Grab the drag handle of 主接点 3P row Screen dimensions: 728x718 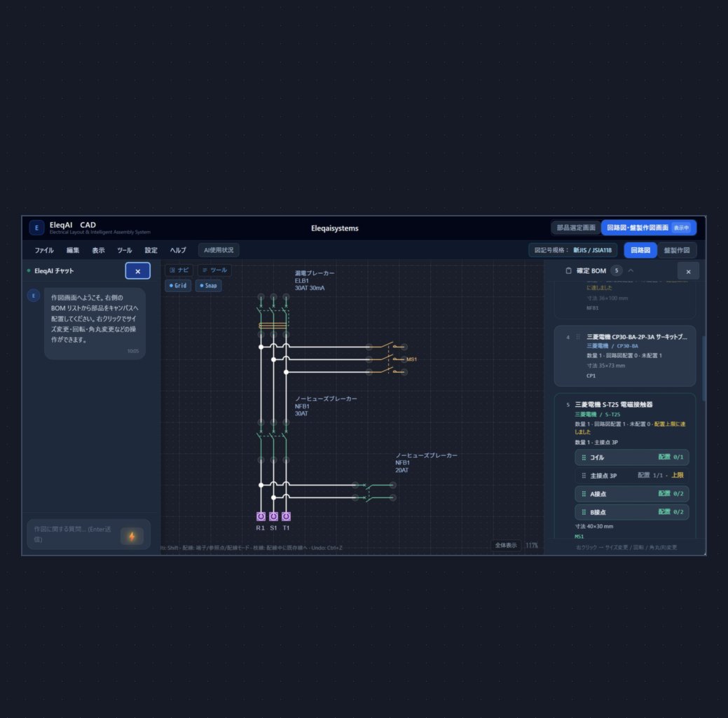pyautogui.click(x=584, y=476)
